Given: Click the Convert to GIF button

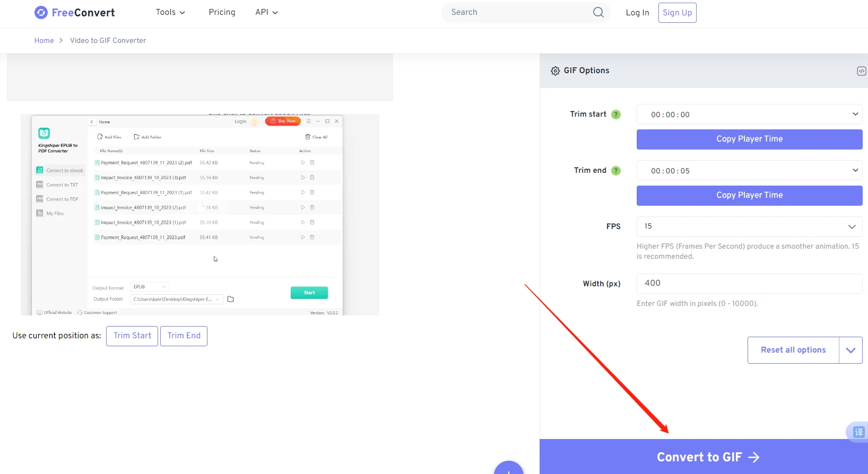Looking at the screenshot, I should pyautogui.click(x=704, y=457).
